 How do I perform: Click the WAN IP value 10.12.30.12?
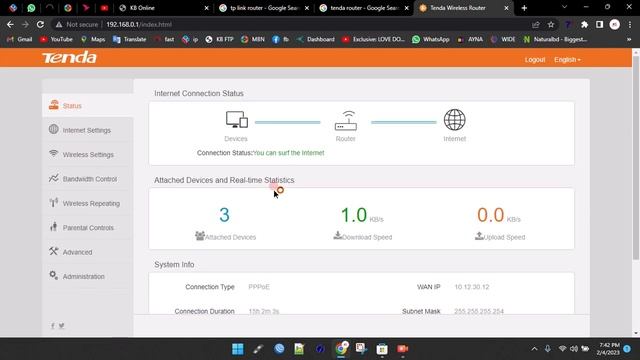pos(471,287)
